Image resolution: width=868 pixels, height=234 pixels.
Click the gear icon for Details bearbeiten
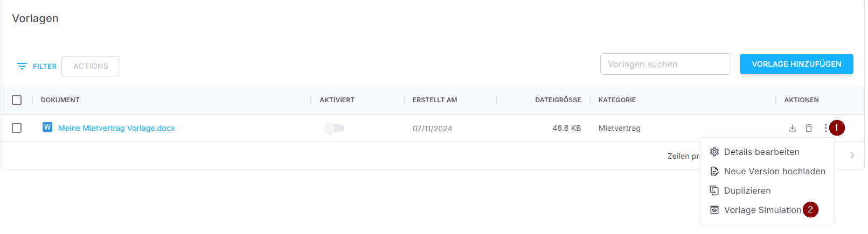[714, 152]
